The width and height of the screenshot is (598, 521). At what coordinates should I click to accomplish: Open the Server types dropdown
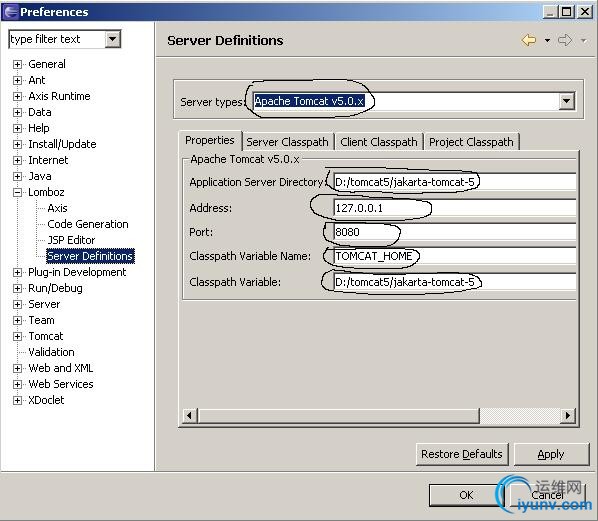(567, 101)
